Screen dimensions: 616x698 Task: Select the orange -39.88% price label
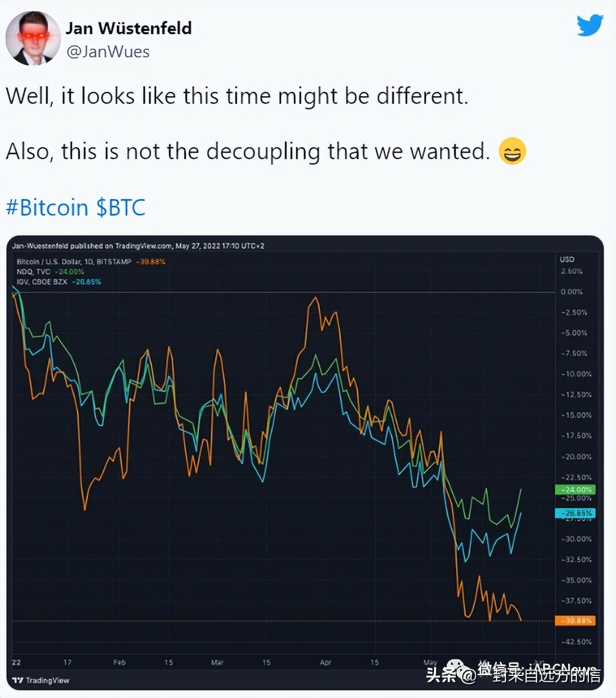click(x=575, y=621)
